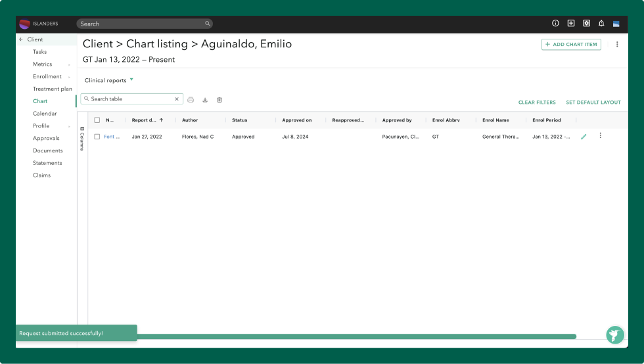Click the Author column header
This screenshot has width=644, height=364.
click(x=190, y=120)
